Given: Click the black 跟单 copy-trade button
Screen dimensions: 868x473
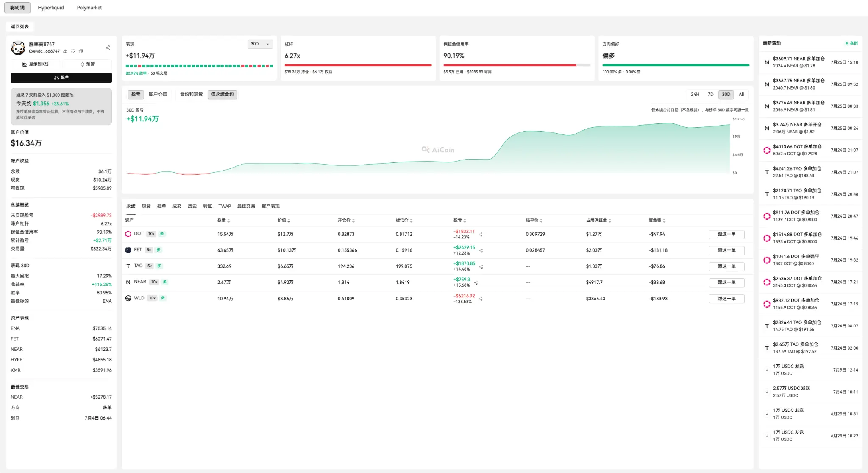Looking at the screenshot, I should tap(61, 78).
